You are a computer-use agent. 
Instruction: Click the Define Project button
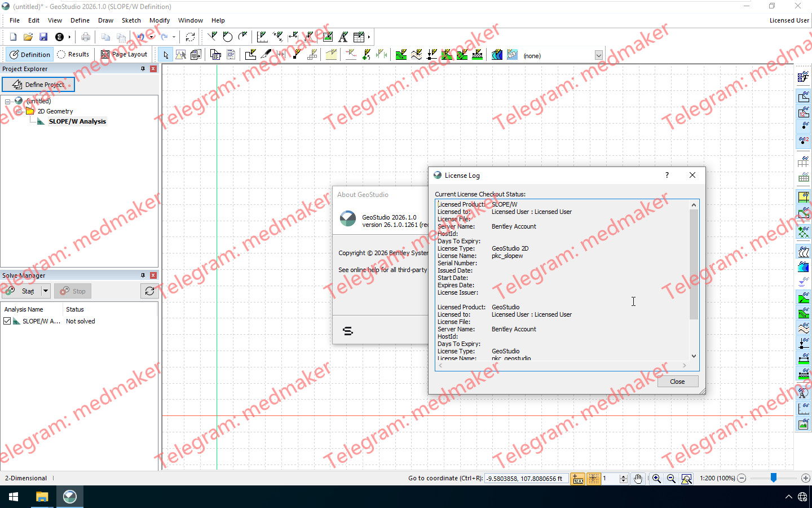pos(38,85)
